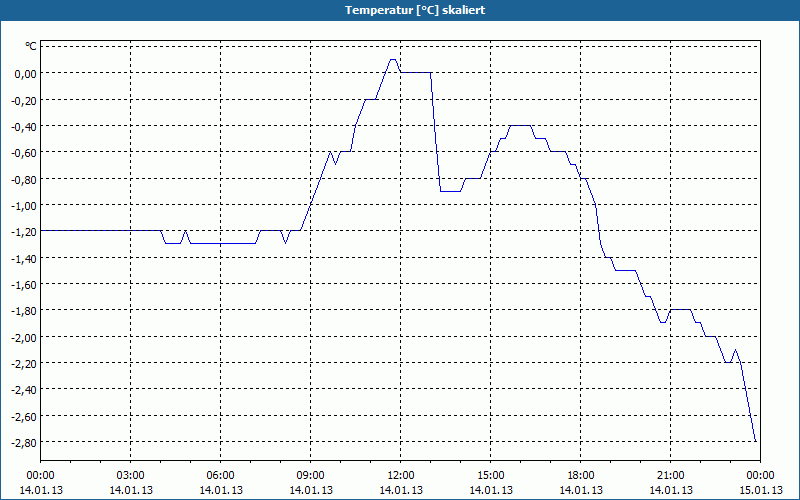Click the 0,00 y-axis label
This screenshot has height=500, width=800.
coord(26,74)
